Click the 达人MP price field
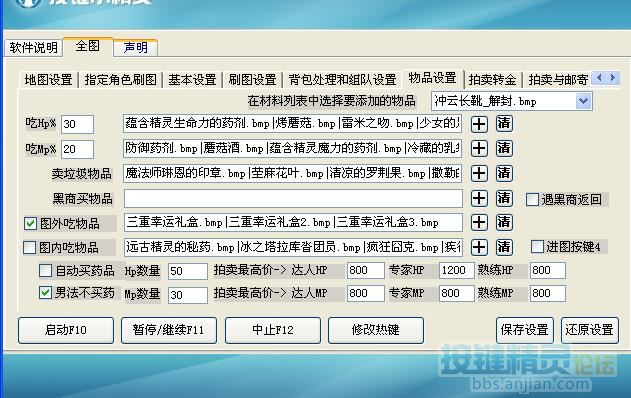631x398 pixels. [x=365, y=293]
